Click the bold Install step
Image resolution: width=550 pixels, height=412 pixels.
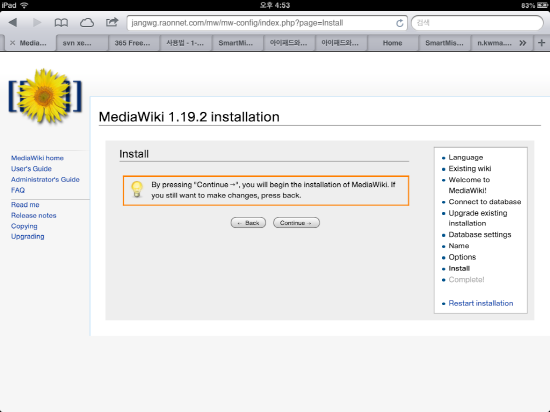[459, 269]
